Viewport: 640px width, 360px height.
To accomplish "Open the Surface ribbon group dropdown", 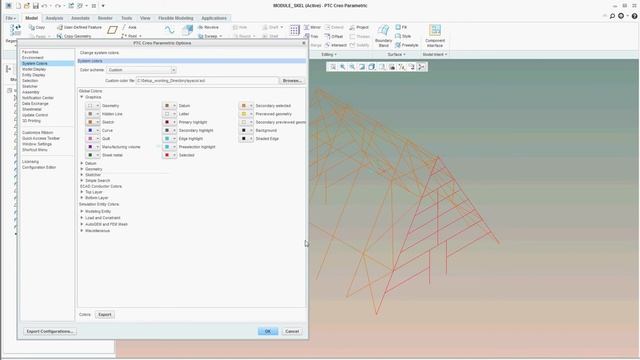I will tap(396, 54).
